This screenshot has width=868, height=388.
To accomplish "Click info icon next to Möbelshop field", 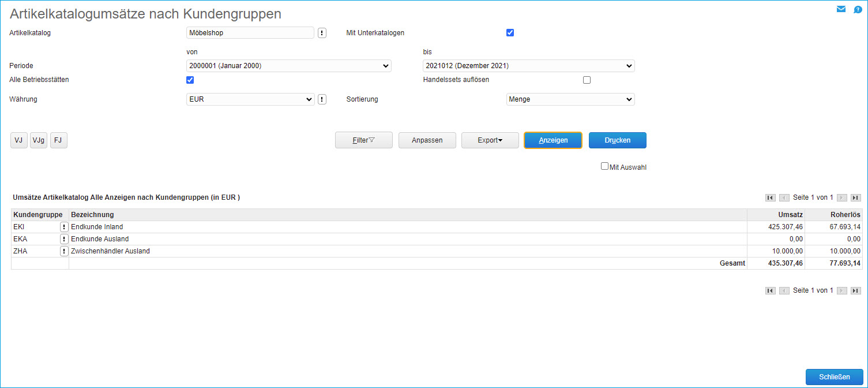I will (x=322, y=33).
